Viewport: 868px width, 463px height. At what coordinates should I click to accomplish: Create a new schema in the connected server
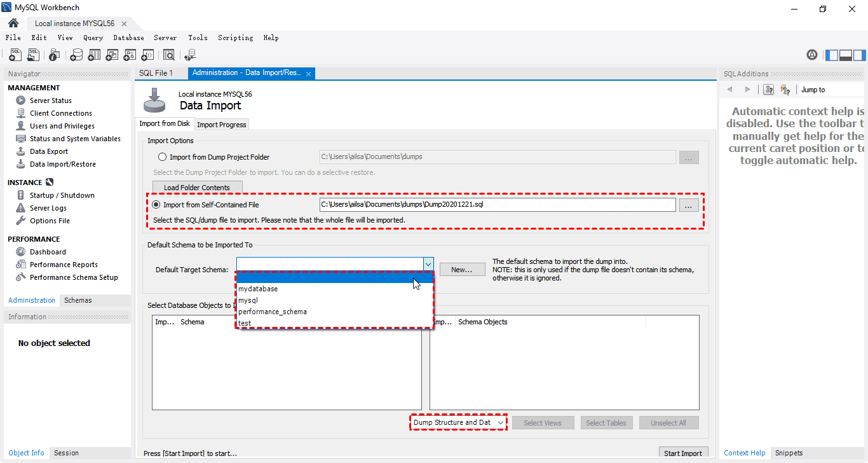pyautogui.click(x=76, y=55)
